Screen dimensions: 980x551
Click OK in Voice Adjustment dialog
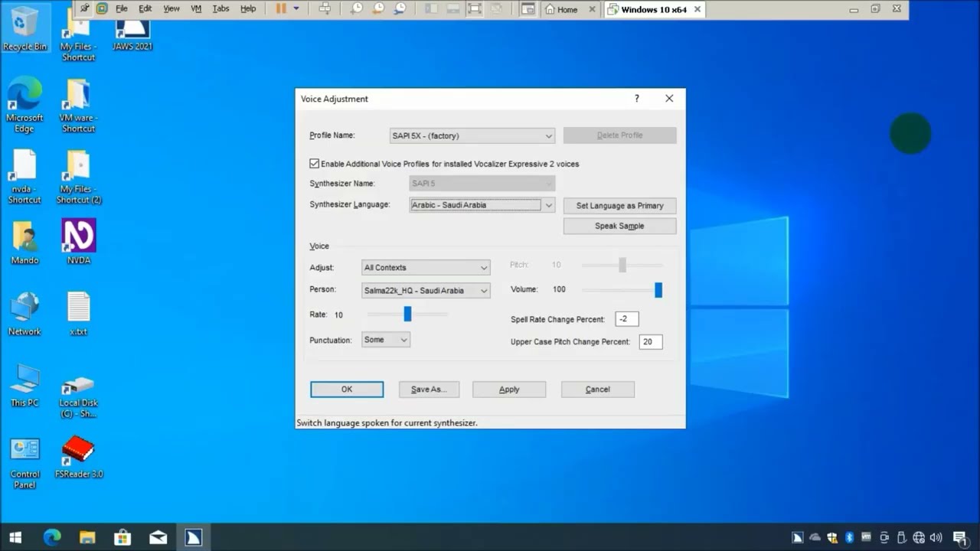click(x=347, y=390)
